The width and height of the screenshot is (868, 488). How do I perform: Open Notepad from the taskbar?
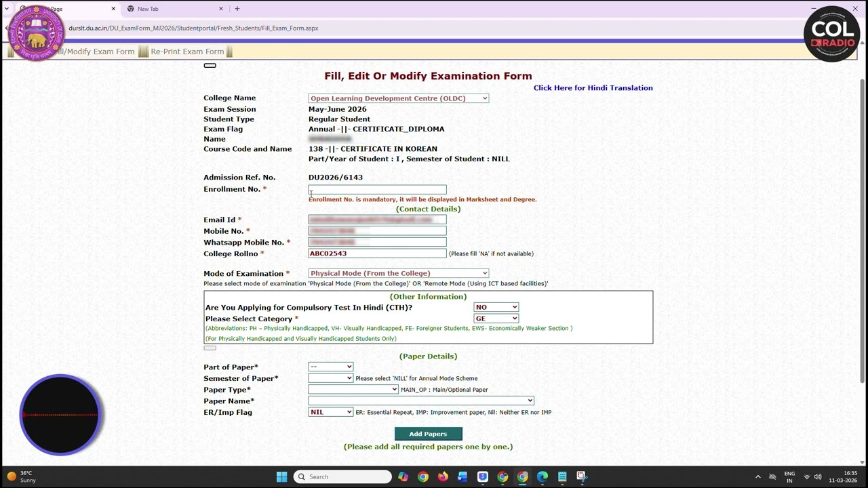coord(562,476)
